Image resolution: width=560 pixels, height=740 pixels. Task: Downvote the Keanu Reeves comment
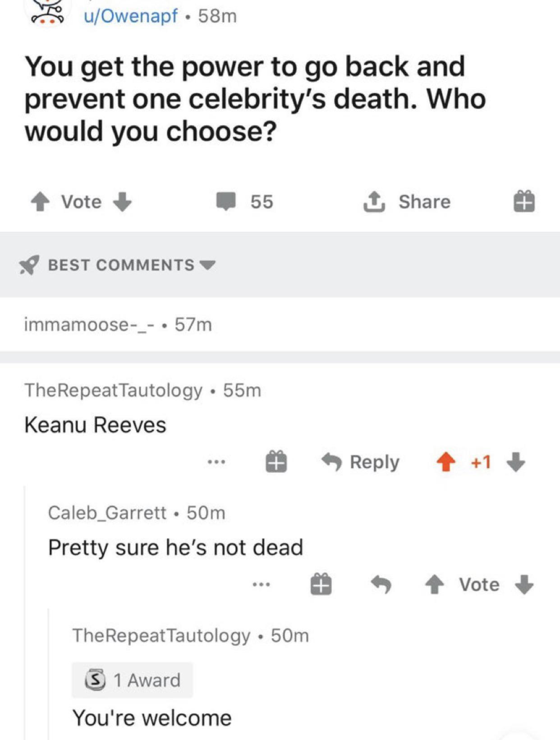click(x=516, y=462)
